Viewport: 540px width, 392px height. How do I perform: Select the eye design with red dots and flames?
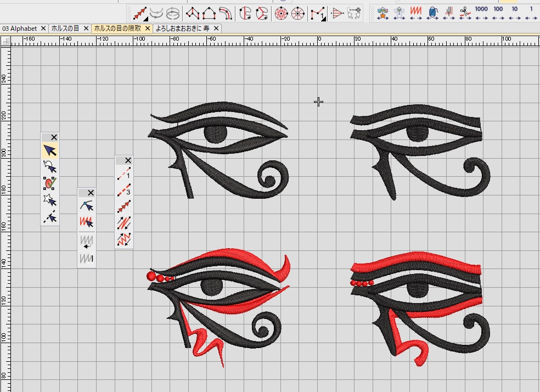point(219,307)
